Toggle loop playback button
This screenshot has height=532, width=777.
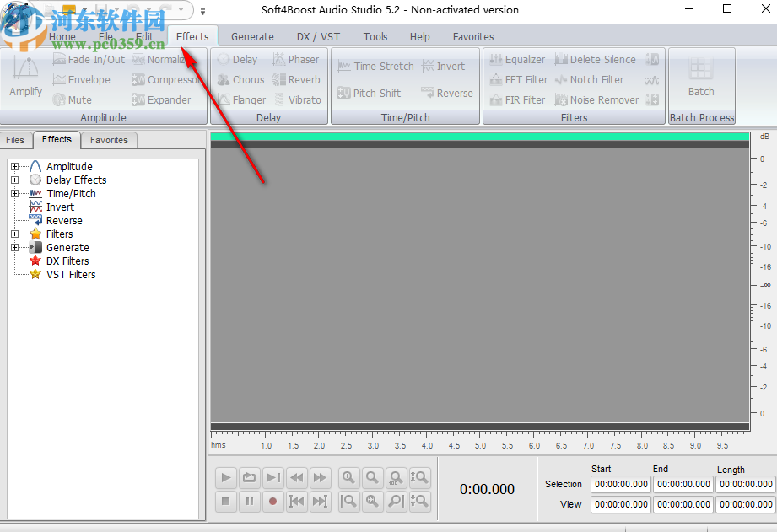pos(249,477)
